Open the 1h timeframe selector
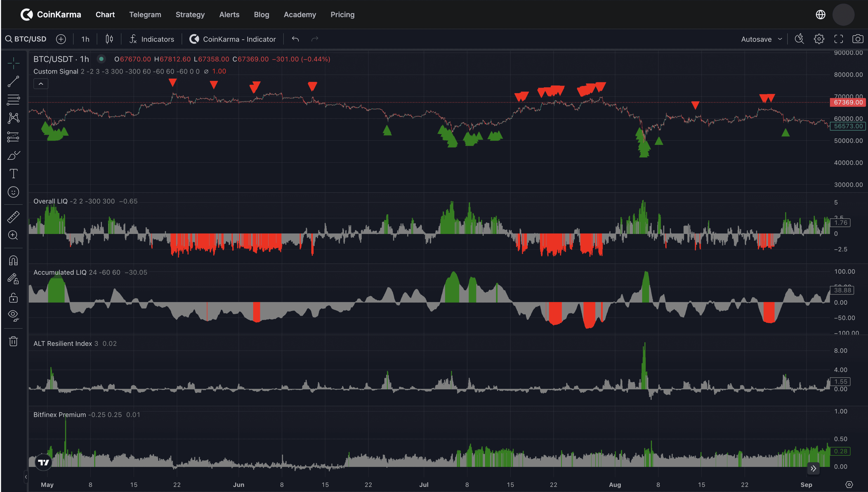868x492 pixels. pyautogui.click(x=85, y=39)
